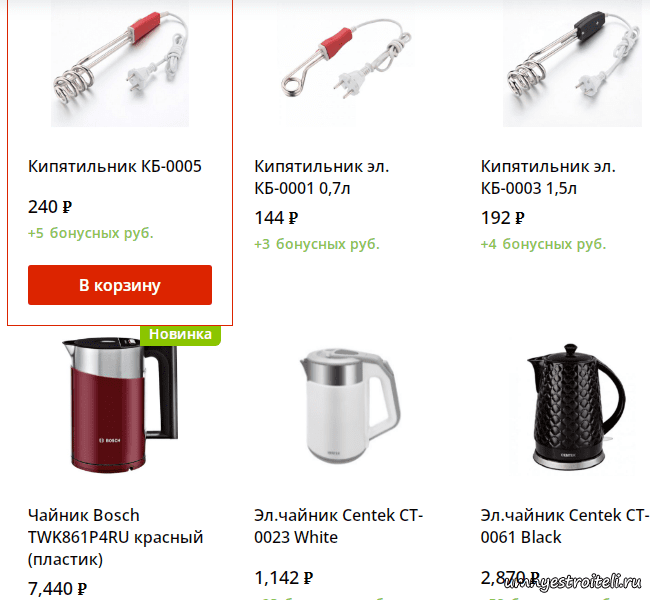Click the 1,142 ₽ Centek price
Image resolution: width=650 pixels, height=600 pixels.
point(284,578)
